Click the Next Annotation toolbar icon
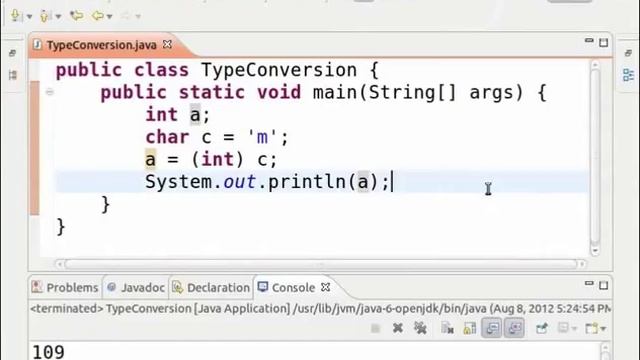 click(16, 16)
